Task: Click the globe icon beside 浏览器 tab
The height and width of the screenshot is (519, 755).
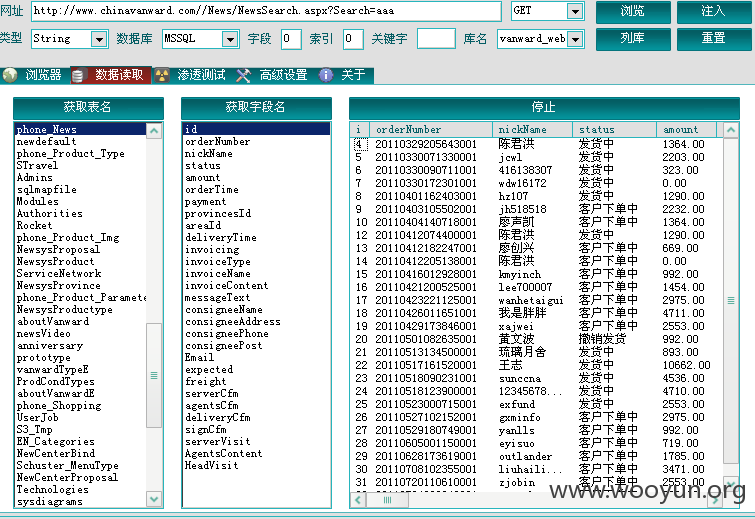Action: coord(10,75)
